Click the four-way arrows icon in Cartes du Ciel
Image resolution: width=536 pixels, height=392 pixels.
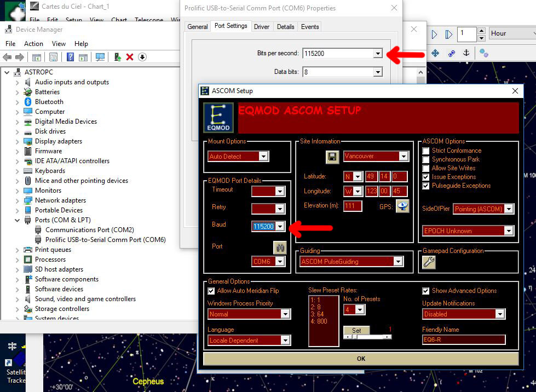pos(435,53)
